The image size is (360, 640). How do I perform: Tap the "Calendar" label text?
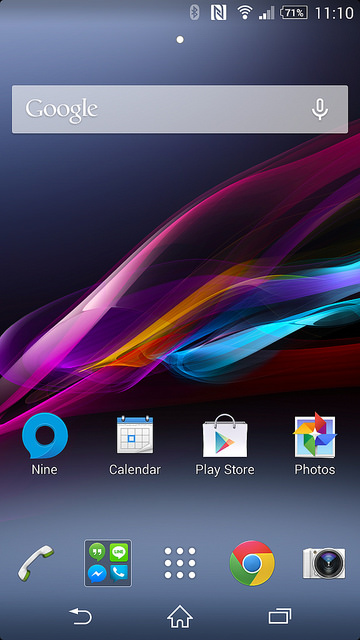135,469
